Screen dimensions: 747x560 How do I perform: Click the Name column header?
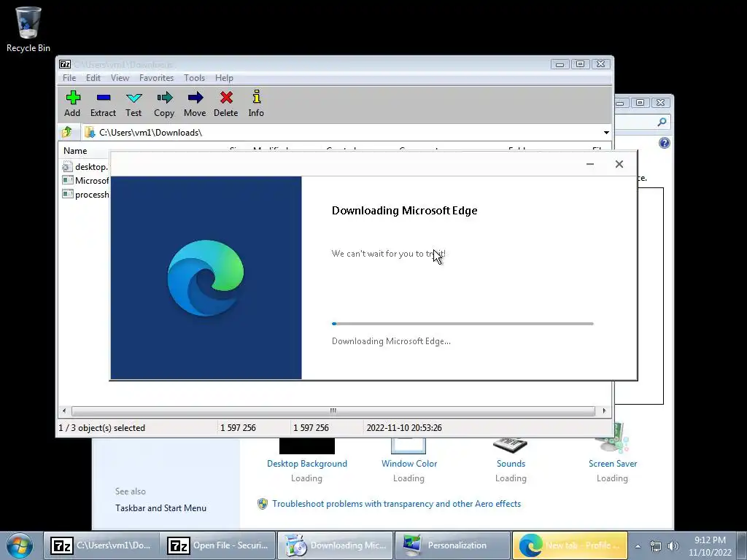click(75, 150)
